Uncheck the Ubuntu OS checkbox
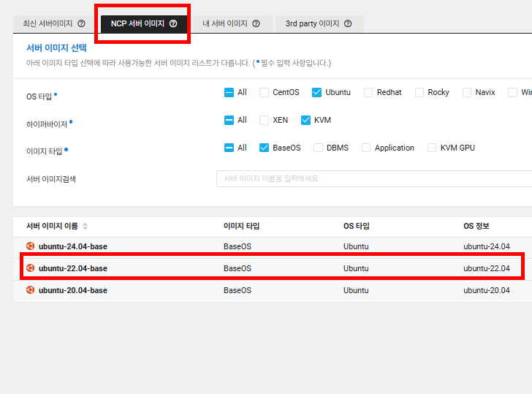 pos(316,92)
